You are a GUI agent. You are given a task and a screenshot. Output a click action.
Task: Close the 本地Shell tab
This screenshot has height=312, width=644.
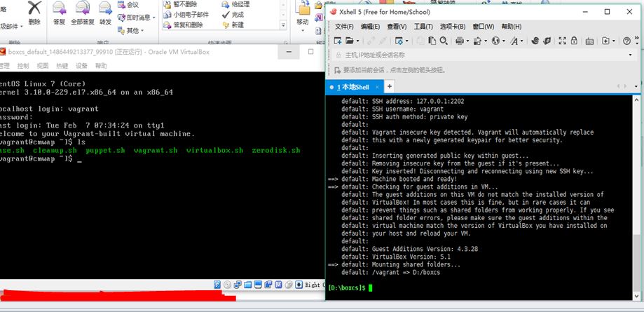pos(377,87)
